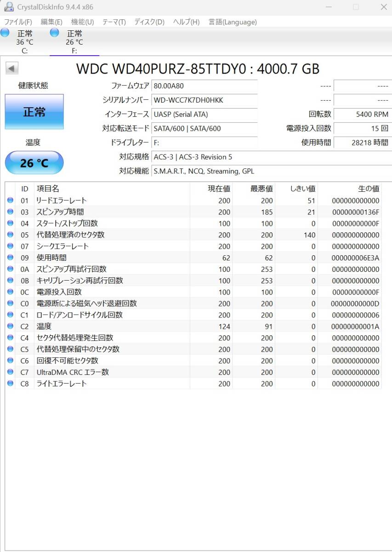
Task: Click the 電源投入回数 value 15 回
Action: pyautogui.click(x=363, y=128)
